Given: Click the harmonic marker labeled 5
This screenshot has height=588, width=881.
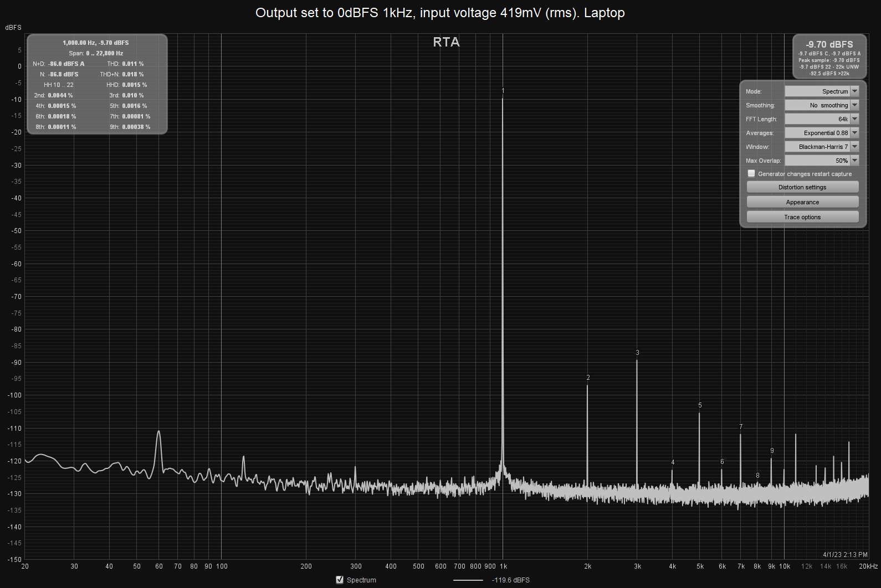Looking at the screenshot, I should click(x=700, y=405).
